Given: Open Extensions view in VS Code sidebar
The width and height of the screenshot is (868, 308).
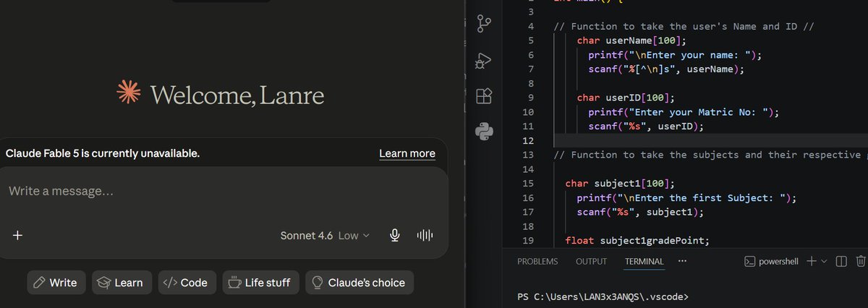Looking at the screenshot, I should (484, 95).
